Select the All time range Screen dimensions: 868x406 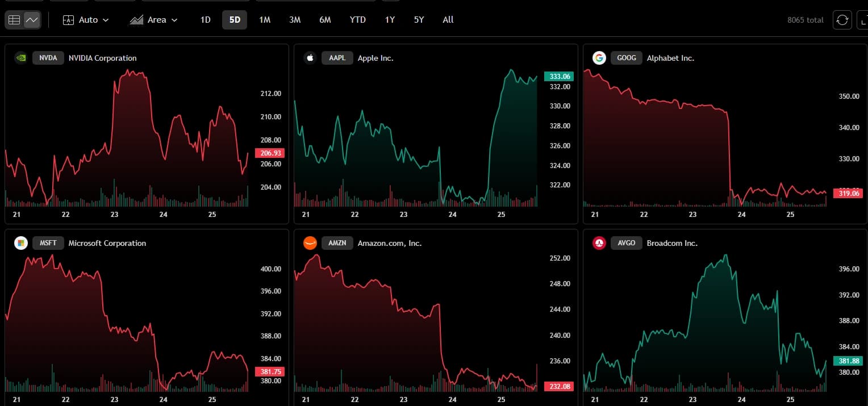pyautogui.click(x=448, y=20)
